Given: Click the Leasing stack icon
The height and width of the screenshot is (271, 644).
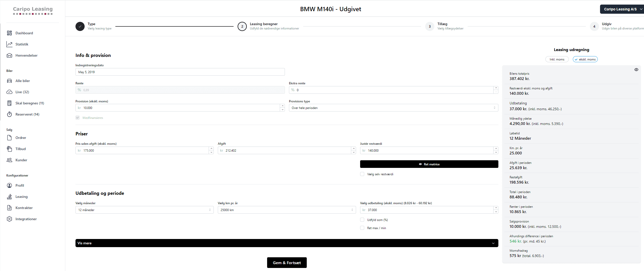Looking at the screenshot, I should tap(9, 197).
